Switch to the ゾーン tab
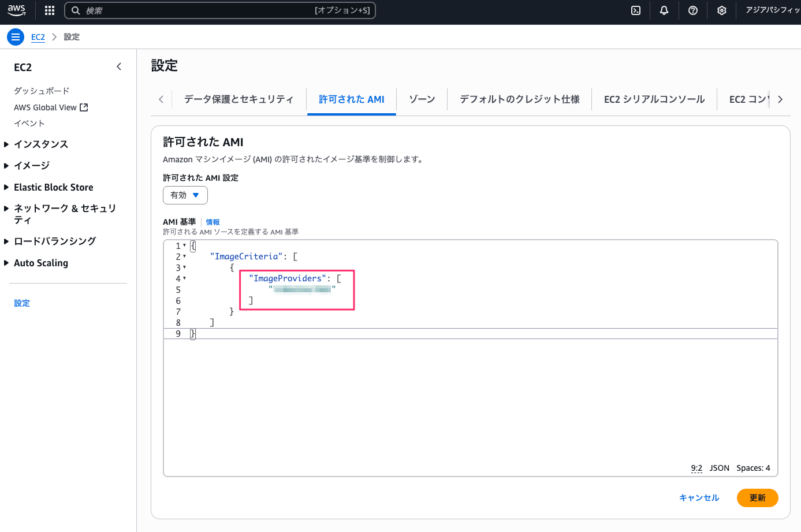Viewport: 801px width, 532px height. [422, 99]
